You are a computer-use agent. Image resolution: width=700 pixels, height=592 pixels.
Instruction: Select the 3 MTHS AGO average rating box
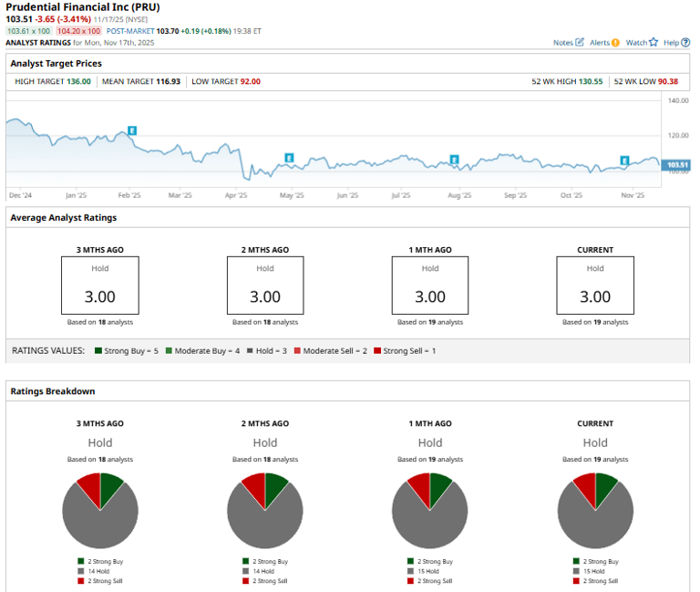click(x=100, y=286)
